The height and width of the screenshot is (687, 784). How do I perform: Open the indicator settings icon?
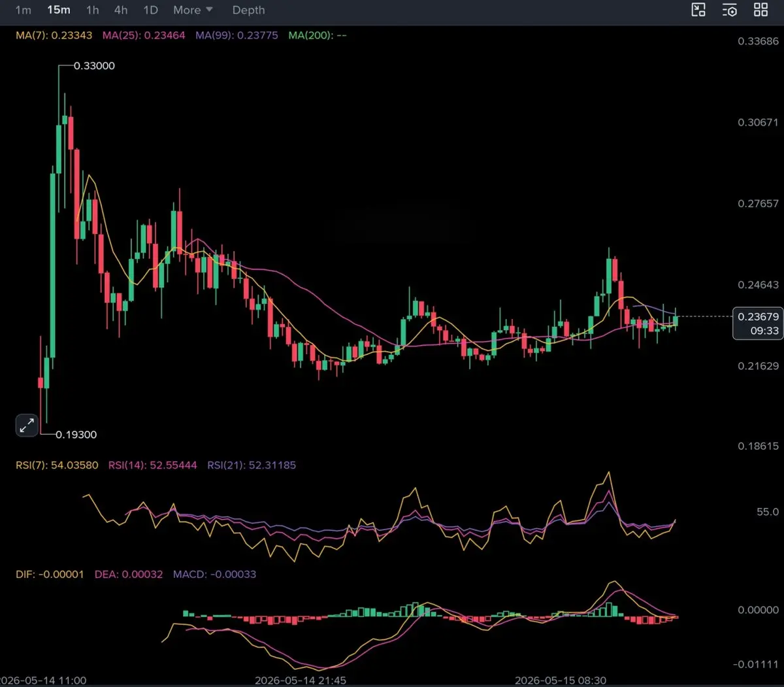pos(730,10)
